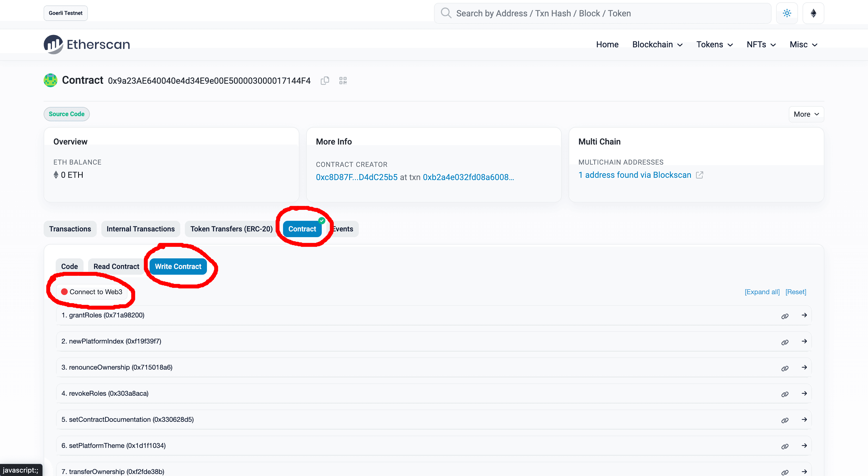Expand the revokeRoles row arrow
The width and height of the screenshot is (868, 476).
coord(804,393)
